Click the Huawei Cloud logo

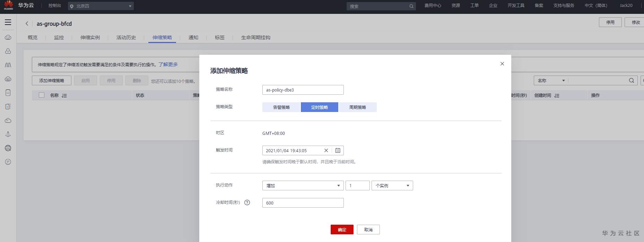[x=9, y=5]
